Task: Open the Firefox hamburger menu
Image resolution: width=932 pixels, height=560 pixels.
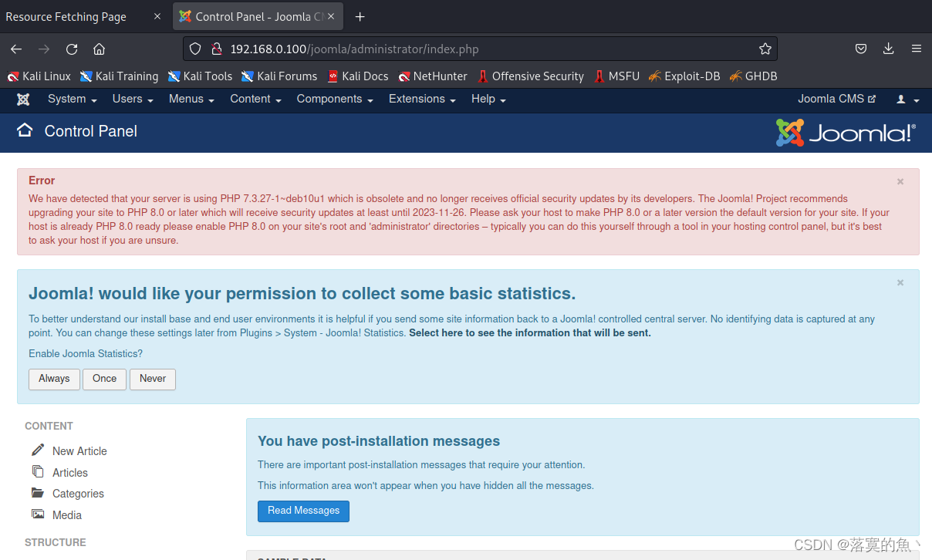Action: (917, 49)
